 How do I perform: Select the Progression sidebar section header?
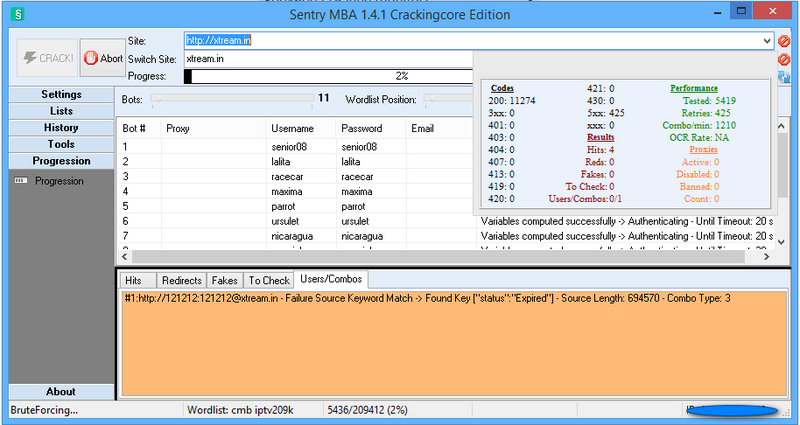click(61, 161)
